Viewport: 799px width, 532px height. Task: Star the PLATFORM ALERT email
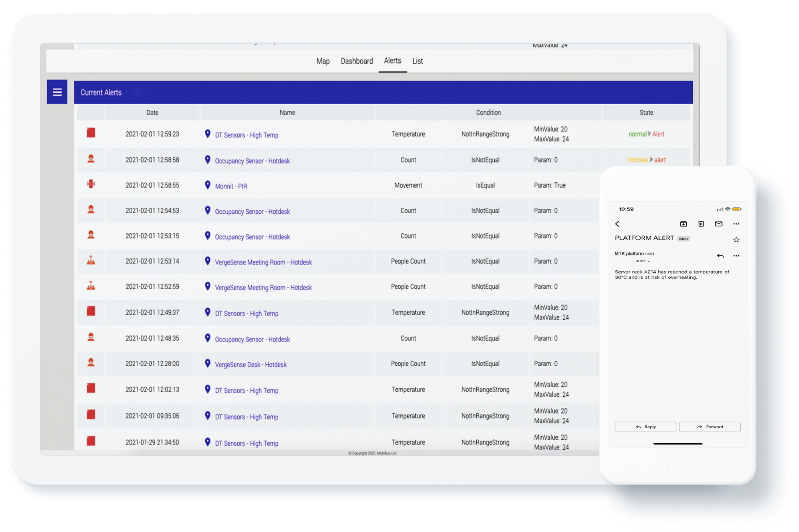pyautogui.click(x=736, y=240)
